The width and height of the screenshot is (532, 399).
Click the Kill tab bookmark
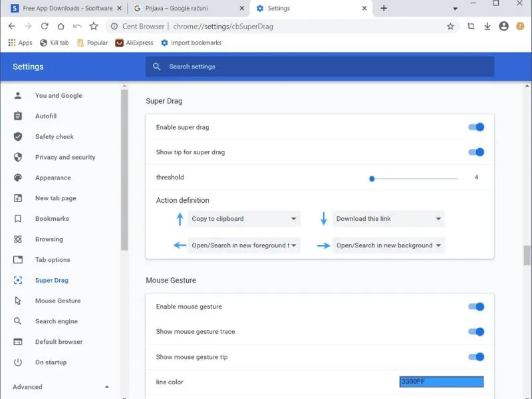point(55,43)
